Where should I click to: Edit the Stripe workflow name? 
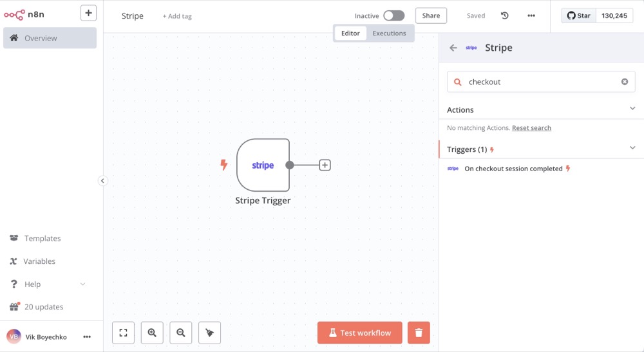(132, 16)
